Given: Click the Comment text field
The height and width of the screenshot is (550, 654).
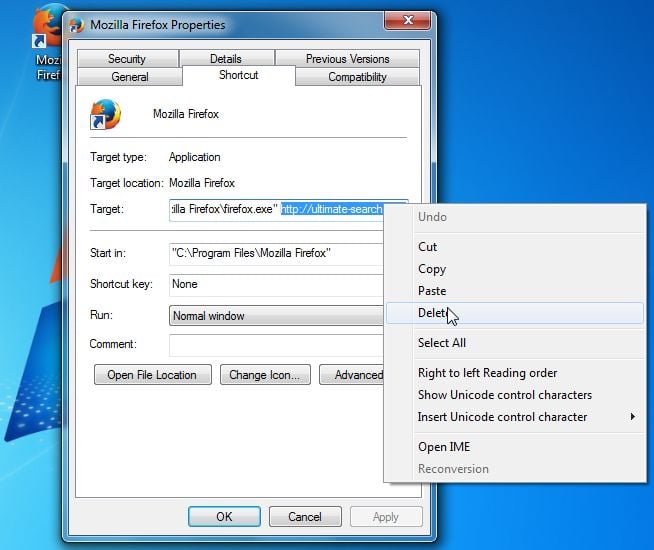Looking at the screenshot, I should (276, 345).
